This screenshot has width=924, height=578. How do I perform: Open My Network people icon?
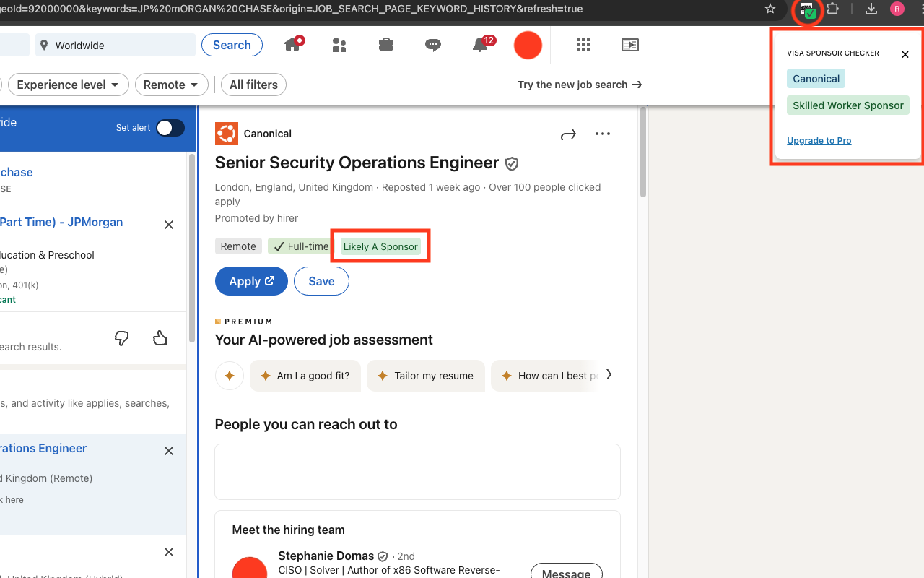(x=339, y=45)
